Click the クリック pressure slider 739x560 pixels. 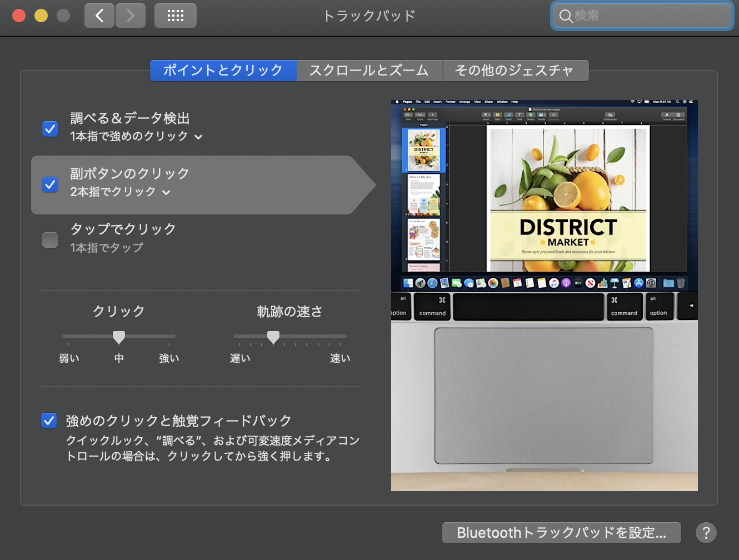[119, 336]
